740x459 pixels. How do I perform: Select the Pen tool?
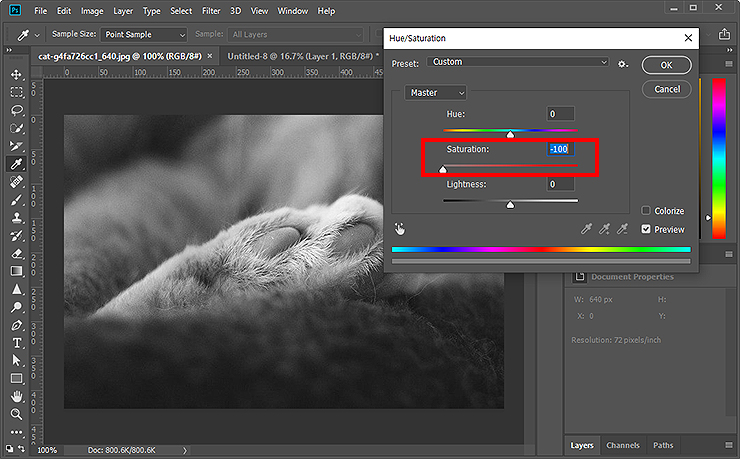pyautogui.click(x=17, y=325)
